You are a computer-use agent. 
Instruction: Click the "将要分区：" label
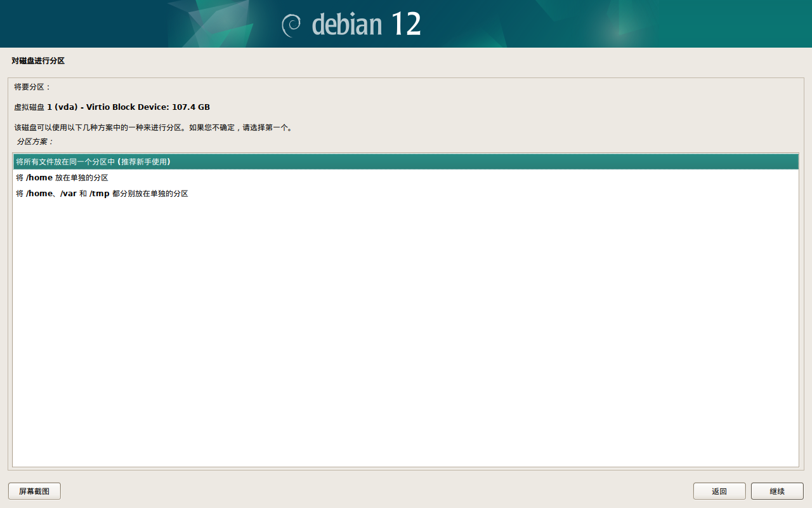(x=32, y=87)
